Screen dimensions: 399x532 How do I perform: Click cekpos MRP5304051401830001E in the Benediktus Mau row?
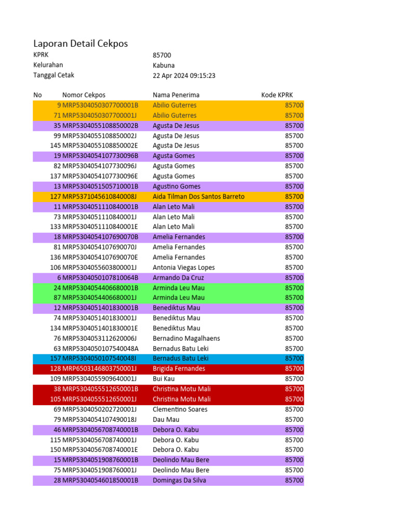pyautogui.click(x=100, y=328)
